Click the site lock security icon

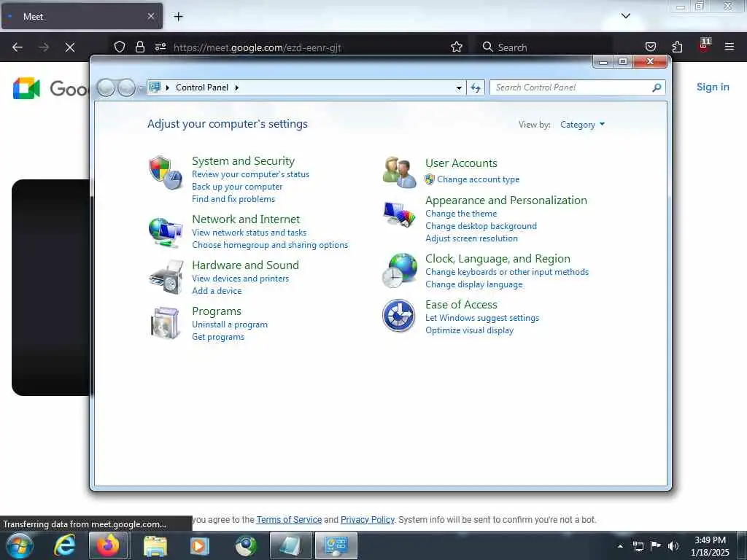(139, 47)
